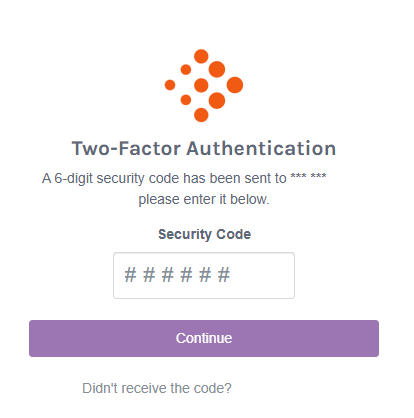Click the masked *** *** recipient text

coord(308,177)
